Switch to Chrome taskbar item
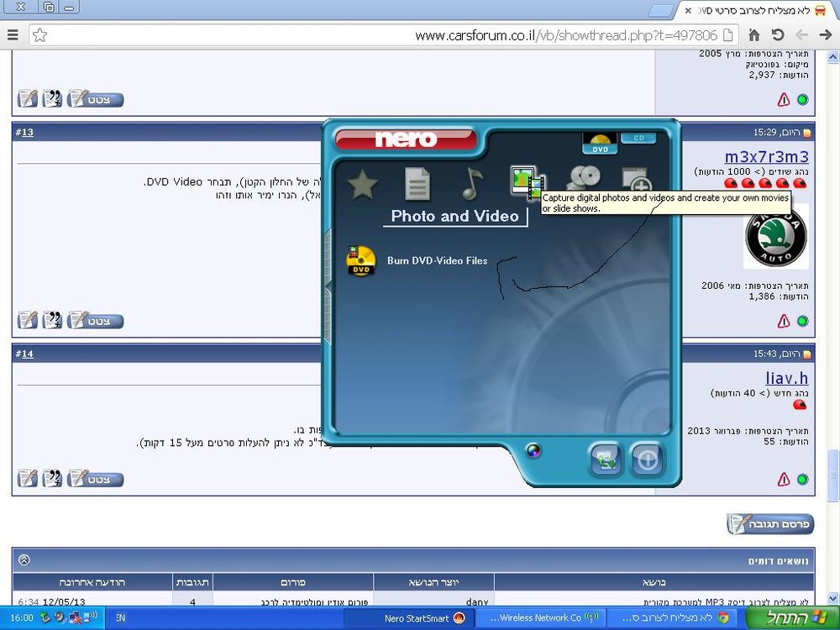This screenshot has height=630, width=840. click(671, 618)
